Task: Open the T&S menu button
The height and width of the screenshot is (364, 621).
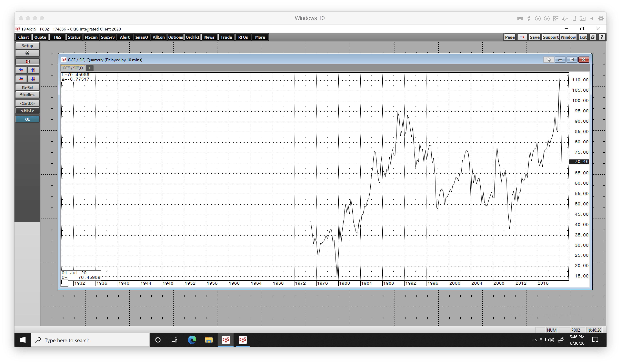Action: click(57, 37)
